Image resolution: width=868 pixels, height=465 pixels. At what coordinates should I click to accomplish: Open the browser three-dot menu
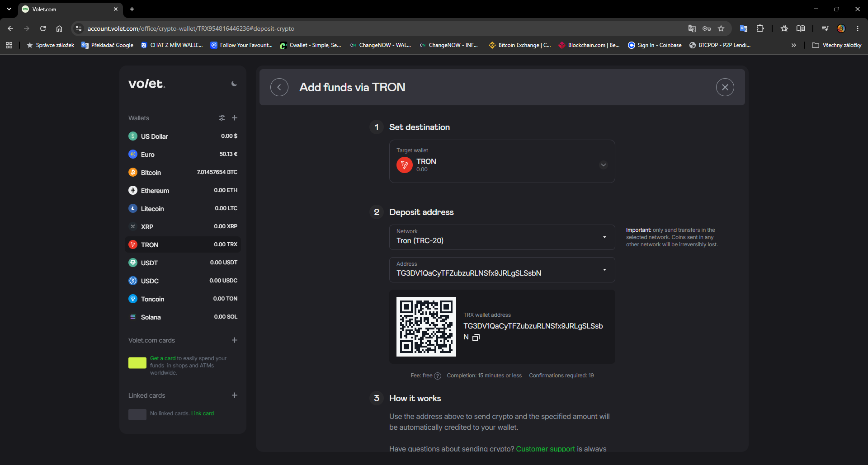(x=858, y=28)
